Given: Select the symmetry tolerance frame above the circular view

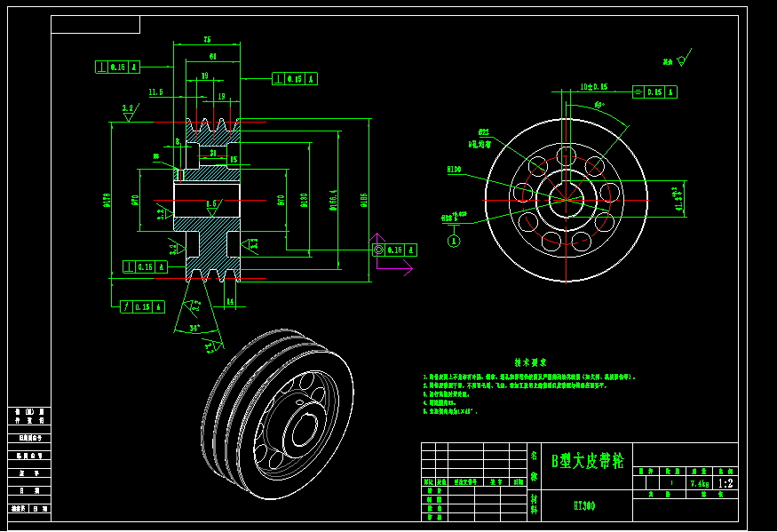Looking at the screenshot, I should [x=654, y=91].
